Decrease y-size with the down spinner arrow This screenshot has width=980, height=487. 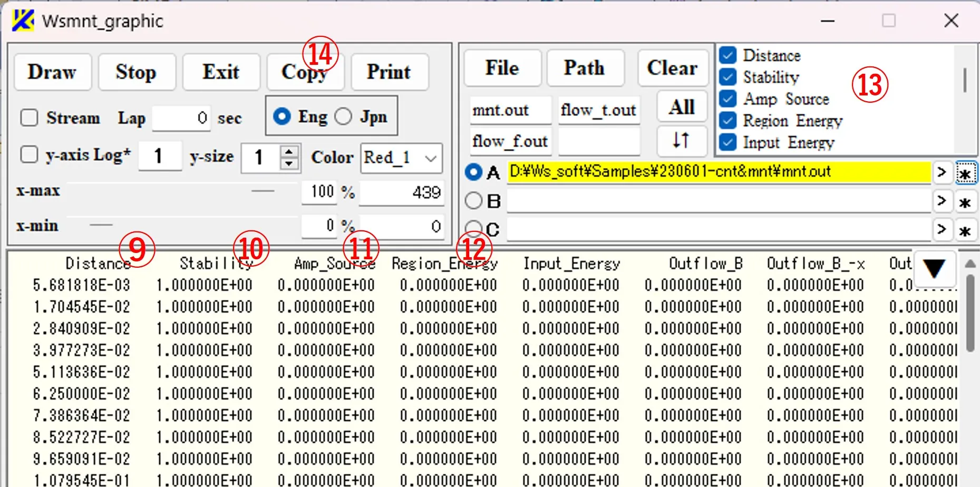pyautogui.click(x=289, y=164)
